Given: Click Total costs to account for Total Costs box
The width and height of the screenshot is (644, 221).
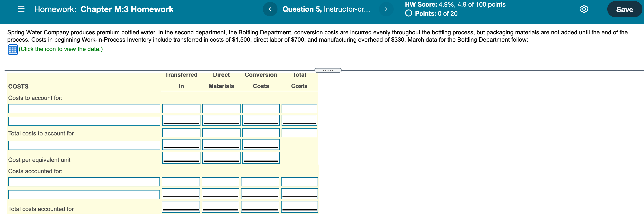Looking at the screenshot, I should click(x=299, y=133).
